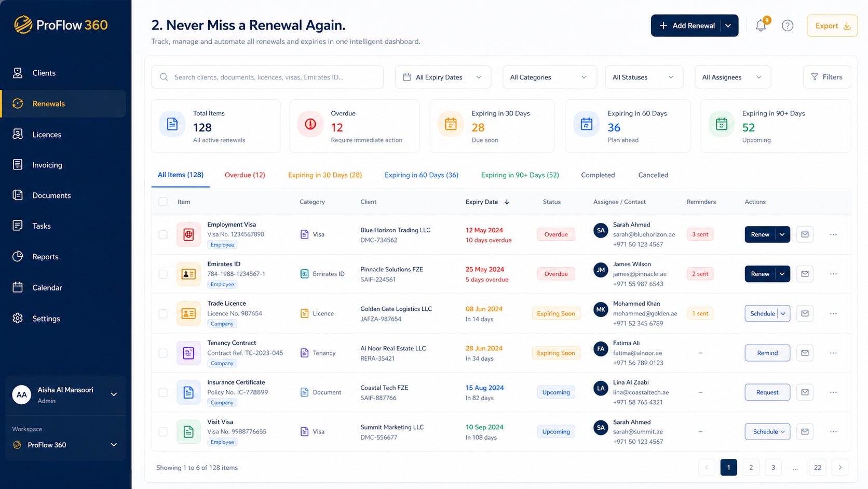This screenshot has width=868, height=489.
Task: Open the All Expiry Dates dropdown
Action: pos(443,77)
